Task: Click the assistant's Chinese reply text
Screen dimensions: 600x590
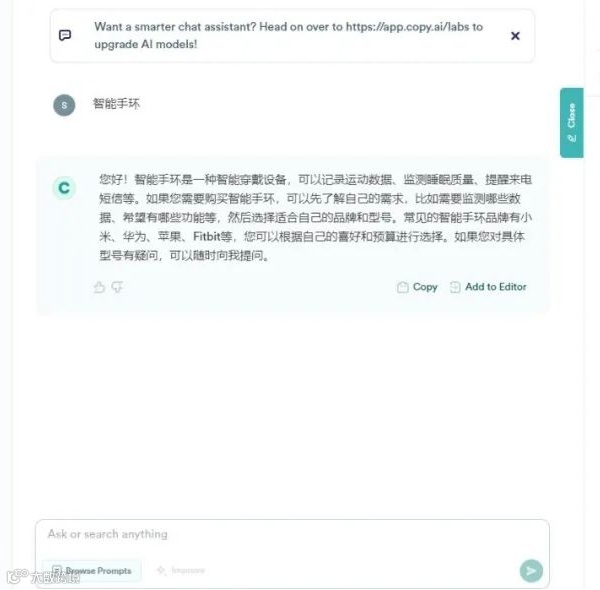Action: 315,217
